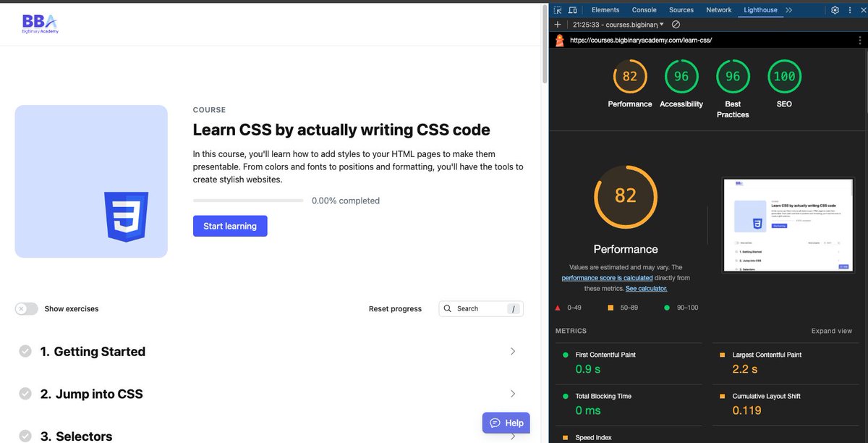868x443 pixels.
Task: Create a new Lighthouse report with plus icon
Action: [557, 24]
